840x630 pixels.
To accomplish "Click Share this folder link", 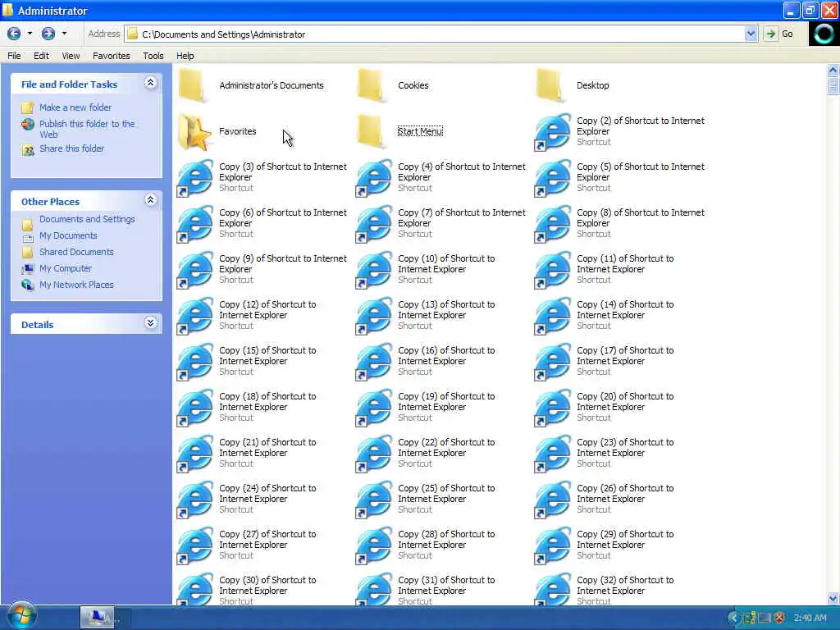I will (72, 148).
